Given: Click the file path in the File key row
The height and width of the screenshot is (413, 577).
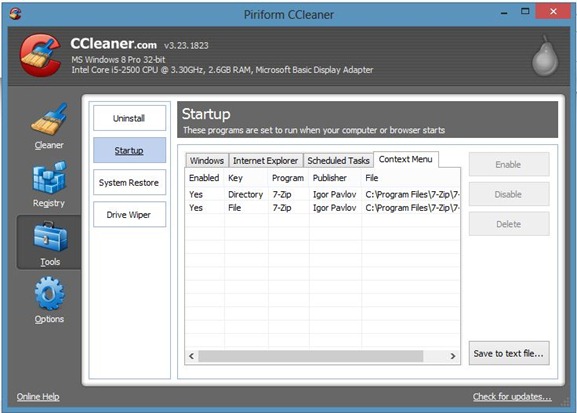Looking at the screenshot, I should coord(412,208).
